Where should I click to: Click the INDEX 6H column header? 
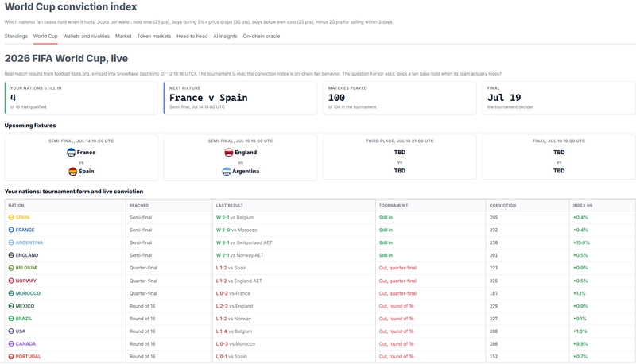583,206
